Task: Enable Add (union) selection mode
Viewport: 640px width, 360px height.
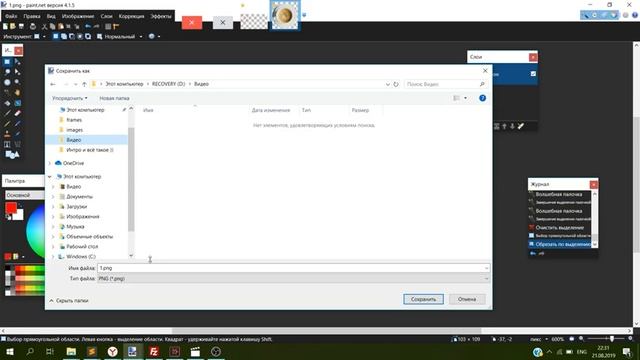Action: click(64, 36)
